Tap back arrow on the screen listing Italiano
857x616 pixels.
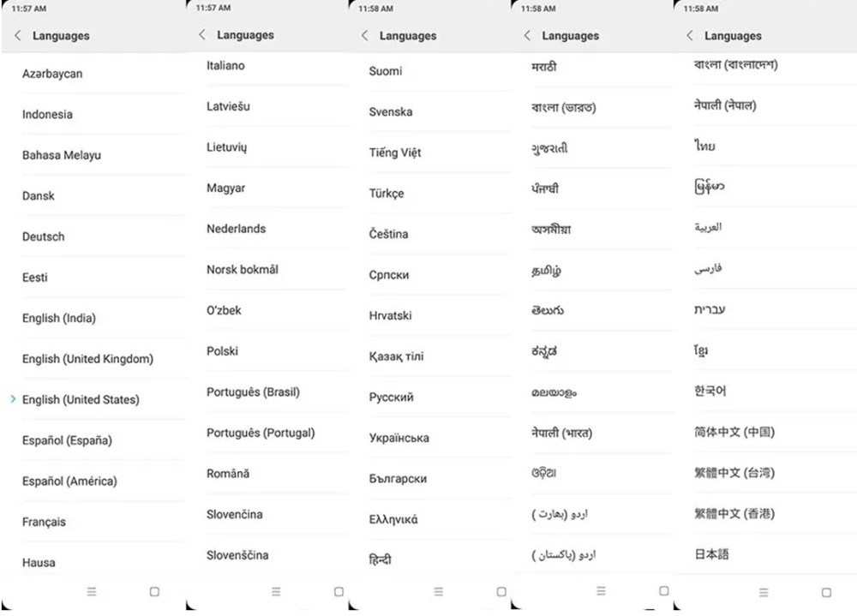coord(202,35)
